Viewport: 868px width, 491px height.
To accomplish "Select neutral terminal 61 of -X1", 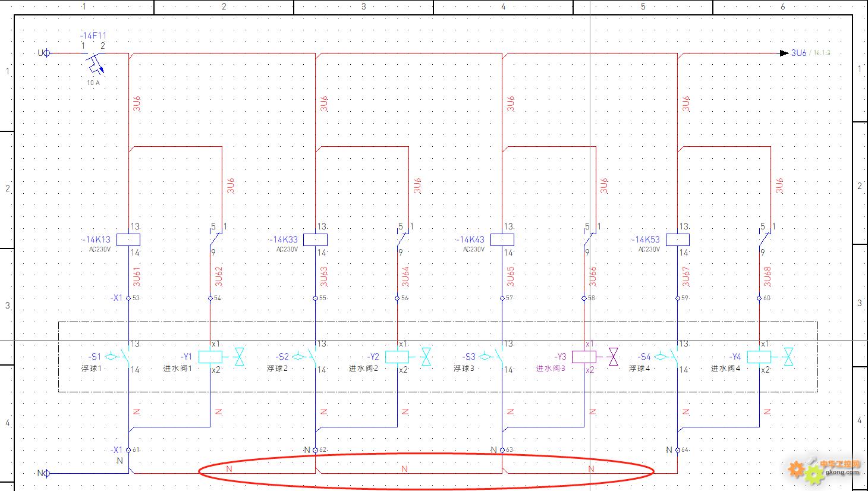I will [128, 450].
